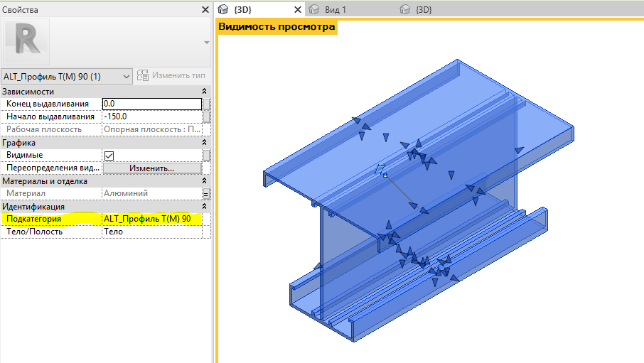
Task: Click the associate parameter button for Начало выдавливания
Action: coord(207,117)
